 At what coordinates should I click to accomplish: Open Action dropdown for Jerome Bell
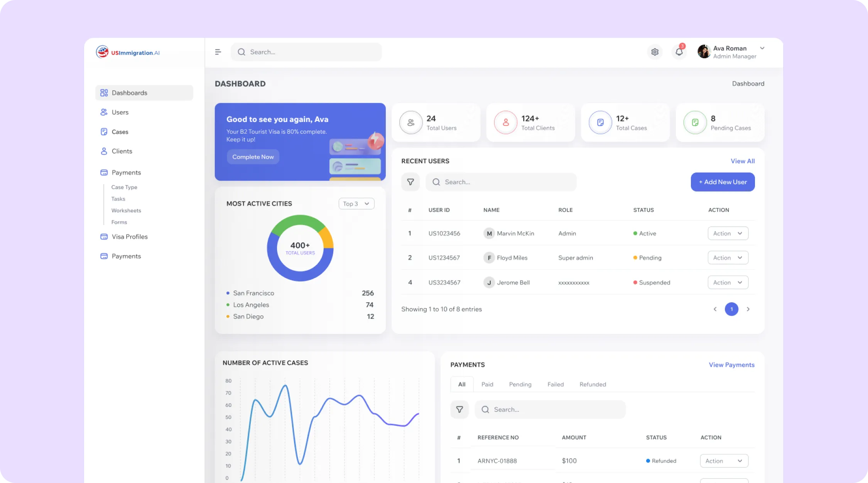point(728,282)
